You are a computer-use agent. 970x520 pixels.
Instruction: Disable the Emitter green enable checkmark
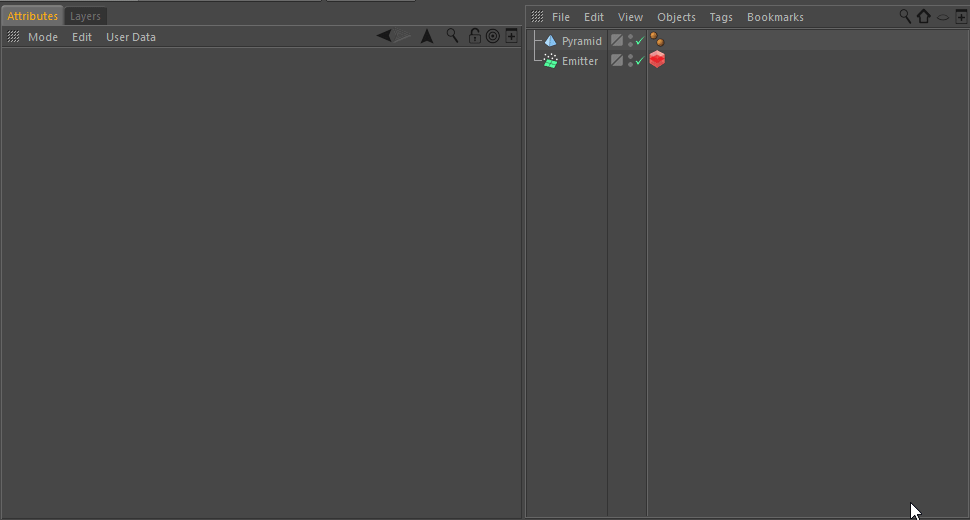coord(640,61)
